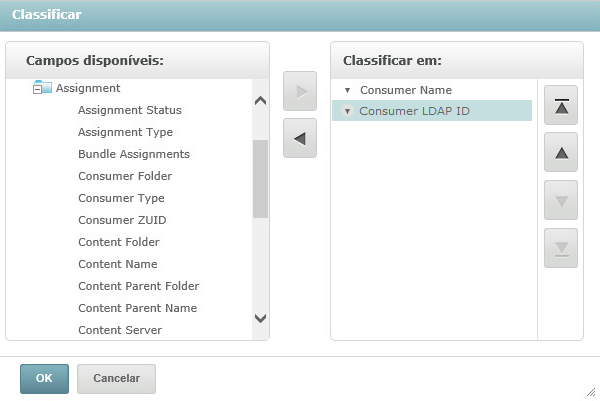Click the move right arrow button
The height and width of the screenshot is (401, 600).
pos(300,93)
